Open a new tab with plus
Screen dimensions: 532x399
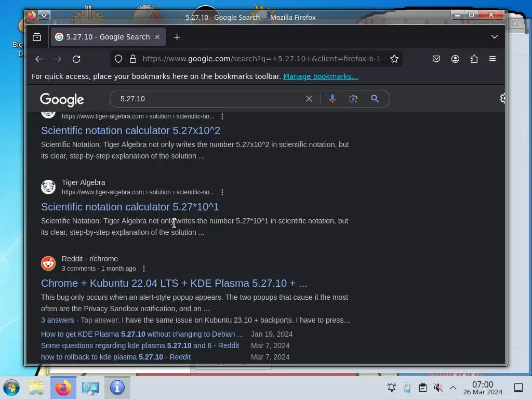coord(177,37)
